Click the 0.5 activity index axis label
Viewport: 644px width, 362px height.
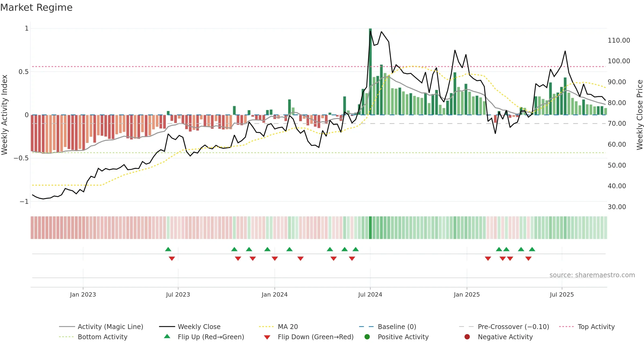[x=24, y=72]
